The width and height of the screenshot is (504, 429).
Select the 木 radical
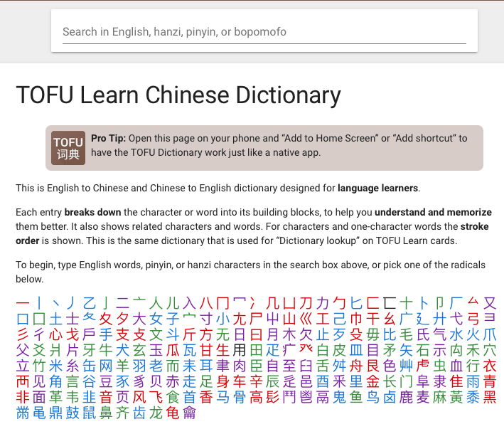[x=289, y=334]
